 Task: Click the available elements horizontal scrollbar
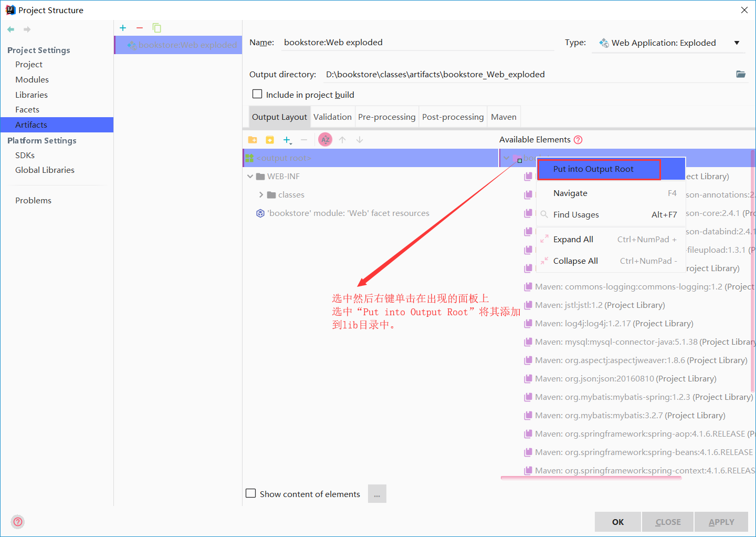[x=591, y=478]
